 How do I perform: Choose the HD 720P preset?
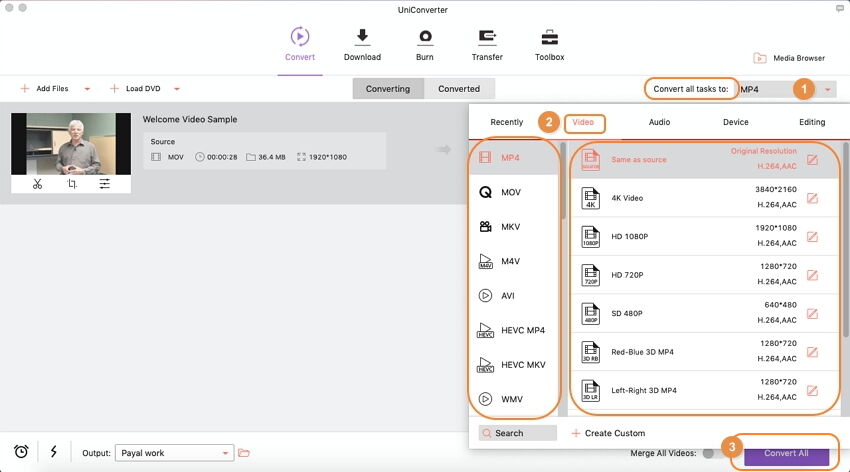click(705, 275)
